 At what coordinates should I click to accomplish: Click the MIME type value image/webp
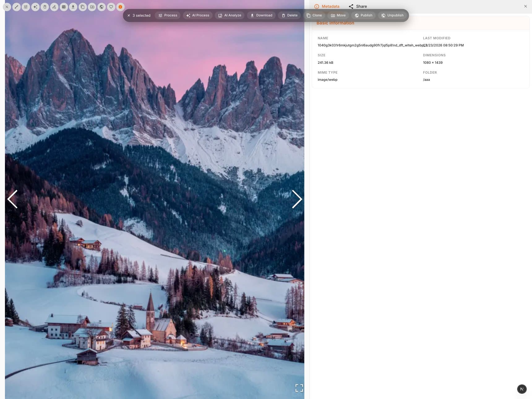pyautogui.click(x=328, y=80)
